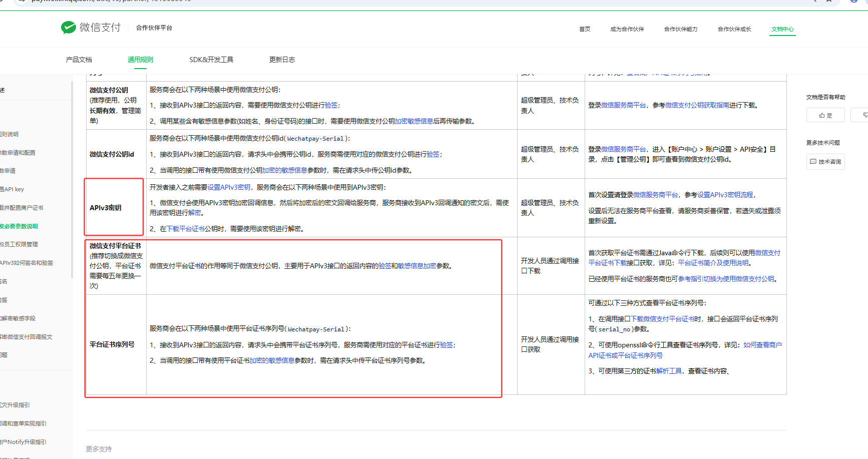Click the 开发人员通过调用接口下载 cell
This screenshot has height=459, width=868.
[551, 266]
